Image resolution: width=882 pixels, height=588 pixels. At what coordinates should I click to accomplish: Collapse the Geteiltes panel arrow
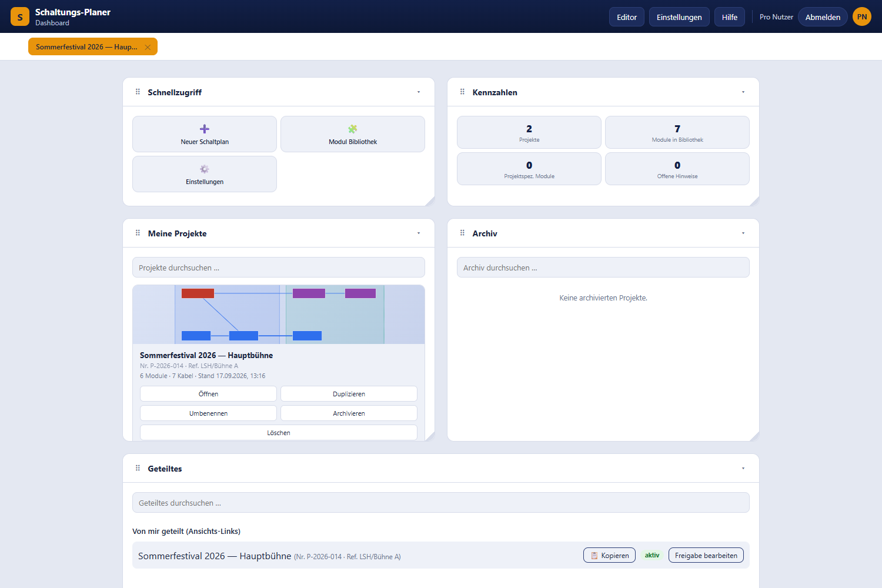click(743, 468)
